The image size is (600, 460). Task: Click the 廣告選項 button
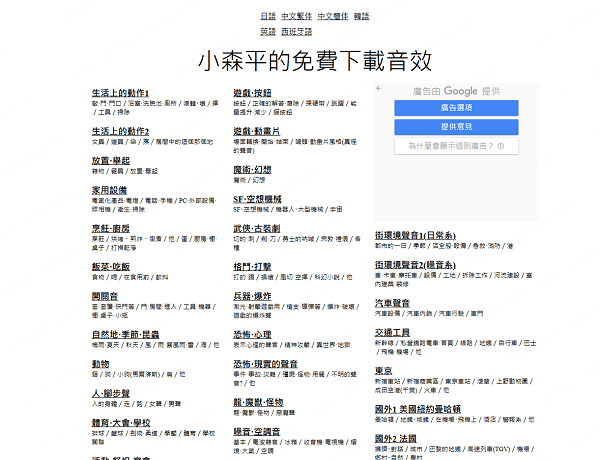pos(456,108)
